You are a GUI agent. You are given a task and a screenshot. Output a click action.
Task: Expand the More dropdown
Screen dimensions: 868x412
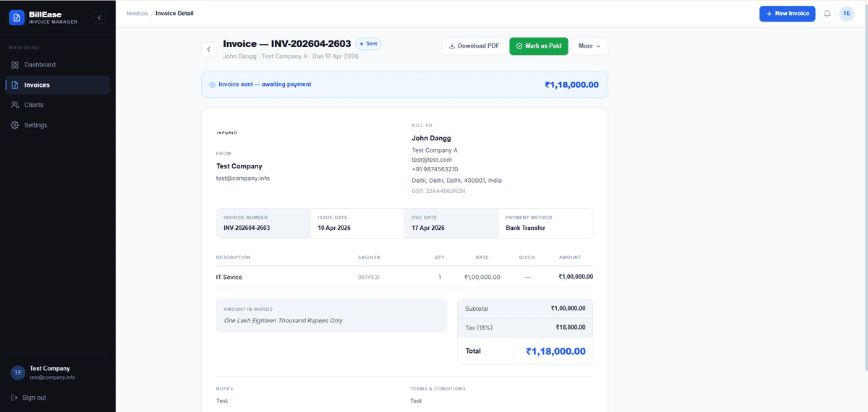click(x=590, y=46)
